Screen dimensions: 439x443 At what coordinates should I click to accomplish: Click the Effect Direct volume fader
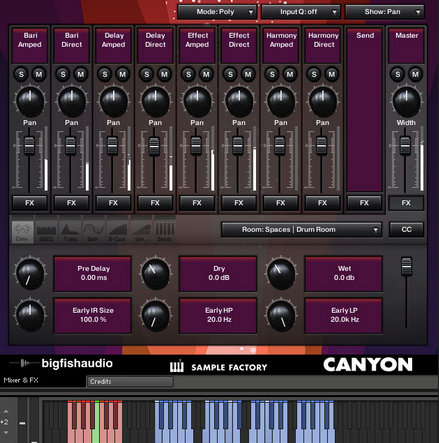[x=238, y=146]
